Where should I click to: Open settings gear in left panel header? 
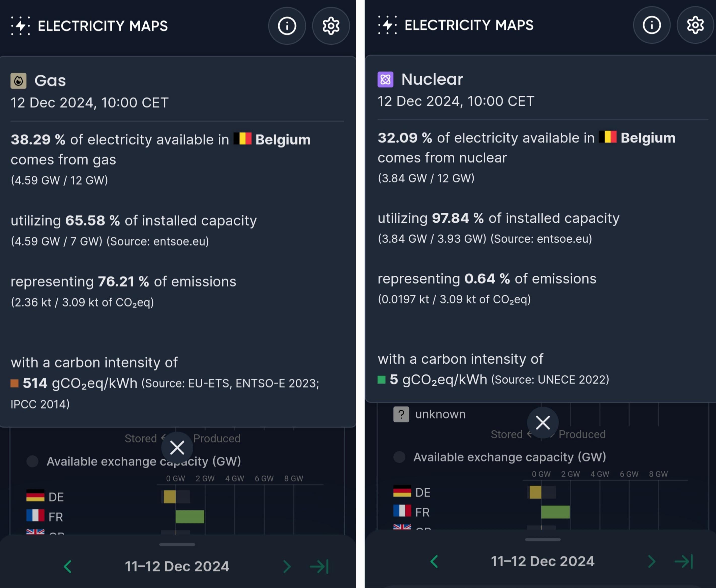tap(331, 26)
